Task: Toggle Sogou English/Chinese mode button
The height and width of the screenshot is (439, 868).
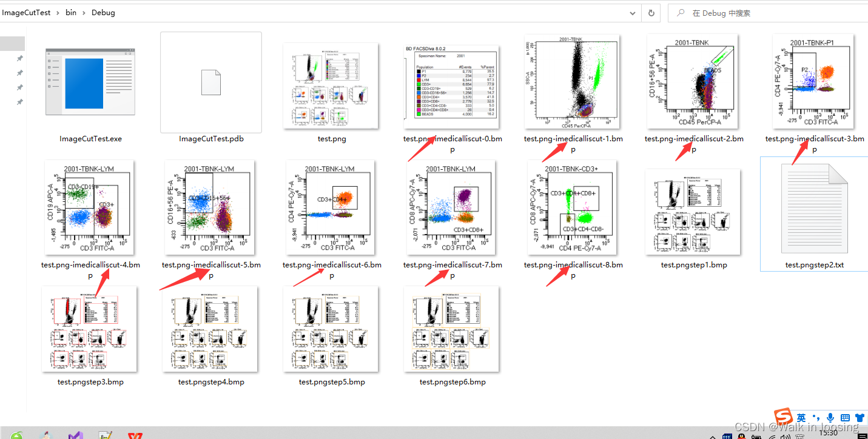Action: 801,418
